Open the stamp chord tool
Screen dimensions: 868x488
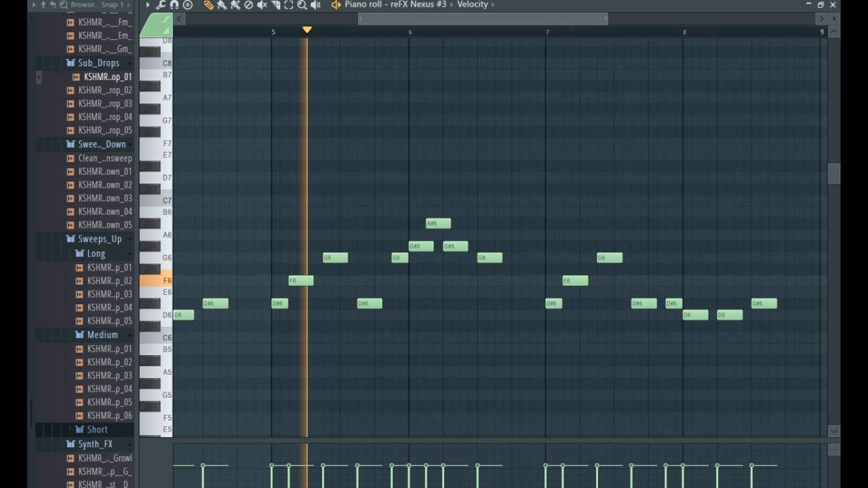click(188, 5)
